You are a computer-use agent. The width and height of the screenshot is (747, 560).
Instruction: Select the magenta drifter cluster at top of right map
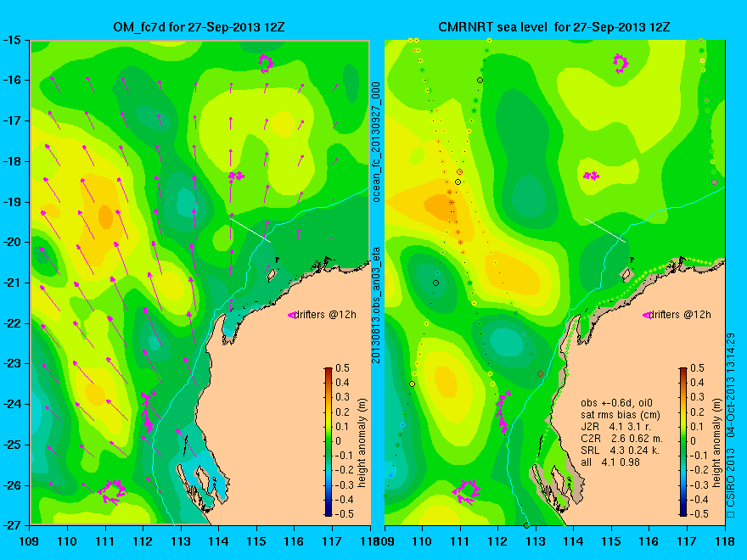(621, 64)
